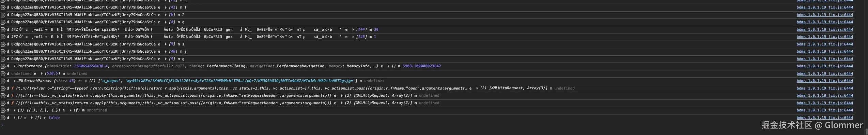Viewport: 868px width, 135px height.
Task: Expand the [145] array
Action: point(353,37)
